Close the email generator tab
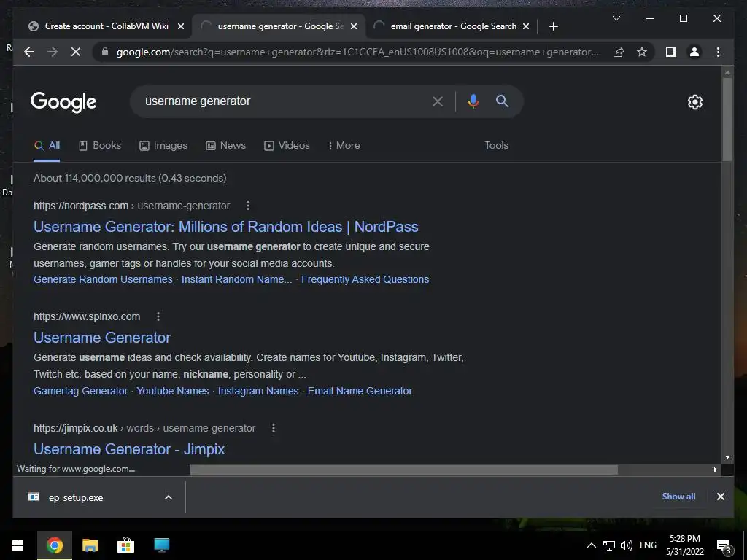Viewport: 747px width, 560px height. pos(526,26)
